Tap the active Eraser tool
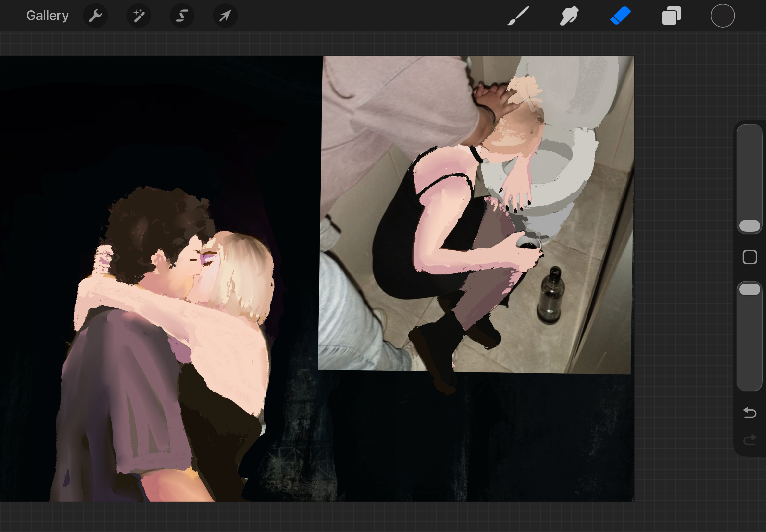766x532 pixels. click(x=620, y=16)
